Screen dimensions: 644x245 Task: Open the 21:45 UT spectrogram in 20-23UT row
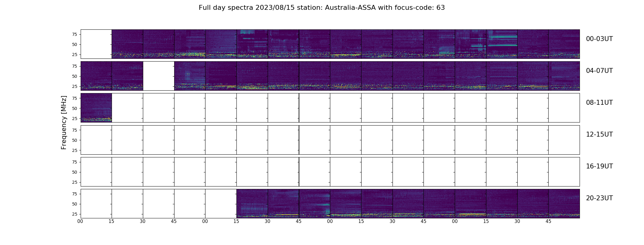point(315,204)
